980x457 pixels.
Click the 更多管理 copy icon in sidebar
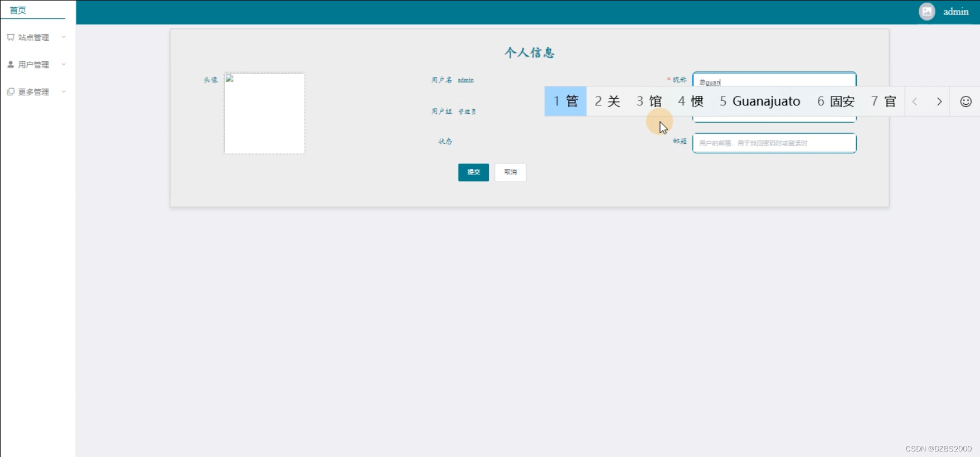[x=11, y=92]
